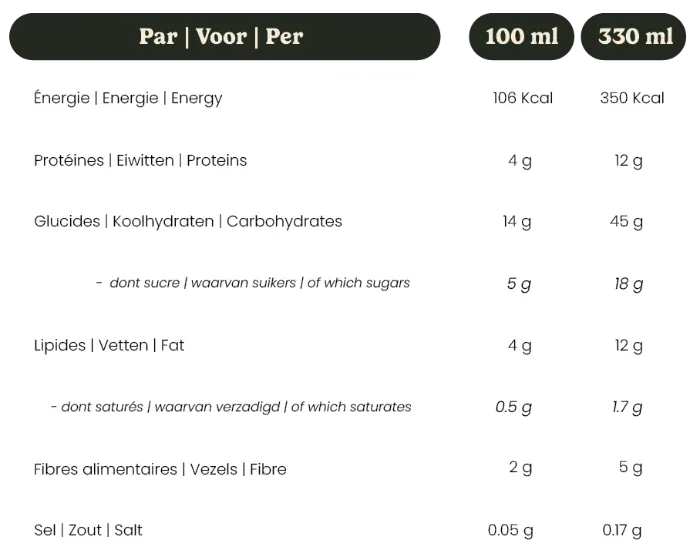This screenshot has height=560, width=690.
Task: Select the Protéines | Eiwitten | Proteins row
Action: (x=140, y=160)
